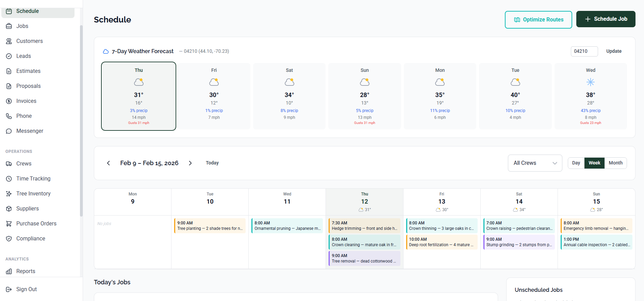Click the snowflake icon on Wednesday forecast

[591, 82]
